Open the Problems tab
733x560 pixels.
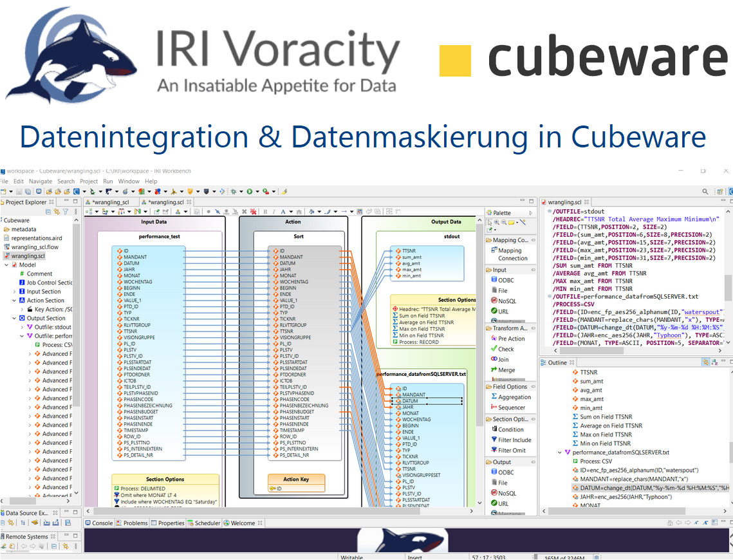132,523
